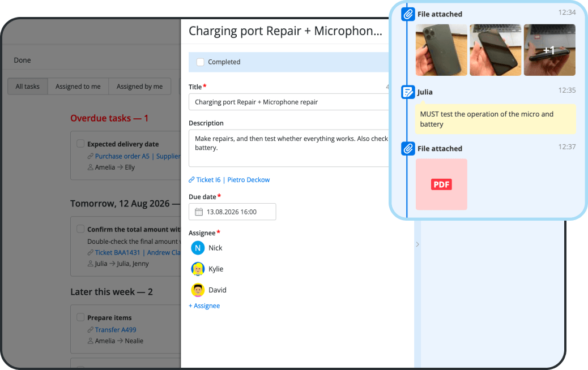Click the paperclip icon beside the 12:37 File attached entry

(408, 149)
